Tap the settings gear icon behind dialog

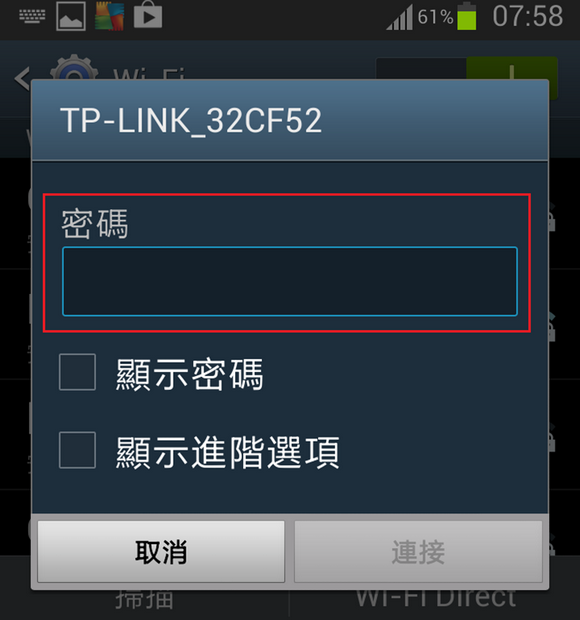[74, 67]
